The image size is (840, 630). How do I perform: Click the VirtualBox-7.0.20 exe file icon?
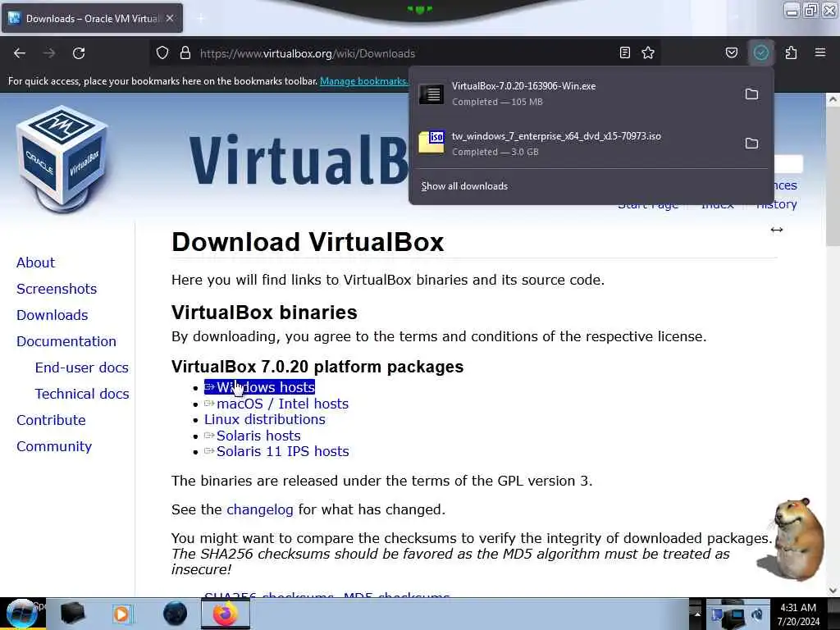pos(431,94)
